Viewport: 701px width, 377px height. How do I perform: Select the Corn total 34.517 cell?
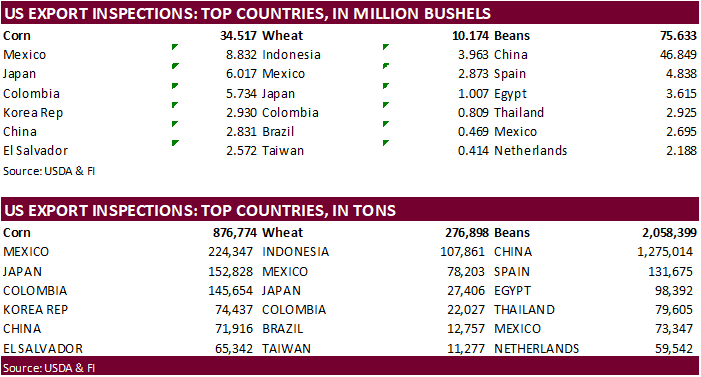(x=238, y=36)
